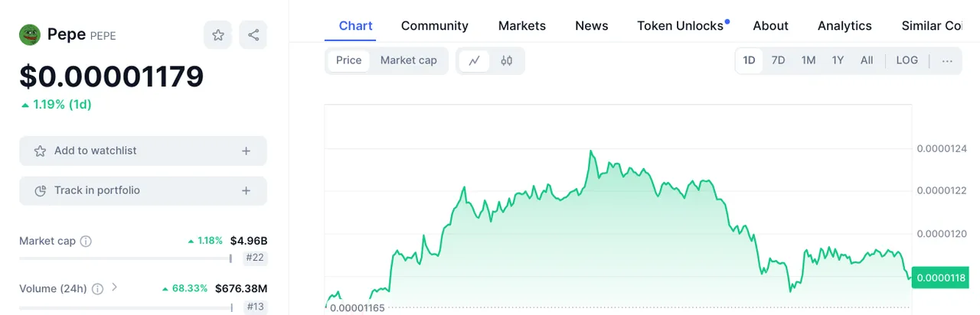Open the share icon button

click(253, 34)
